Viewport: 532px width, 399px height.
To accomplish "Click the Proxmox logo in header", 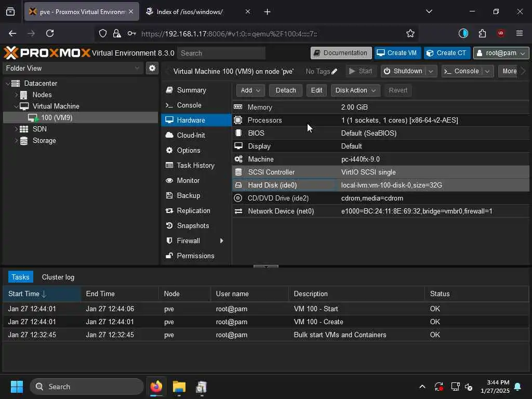I will 47,53.
